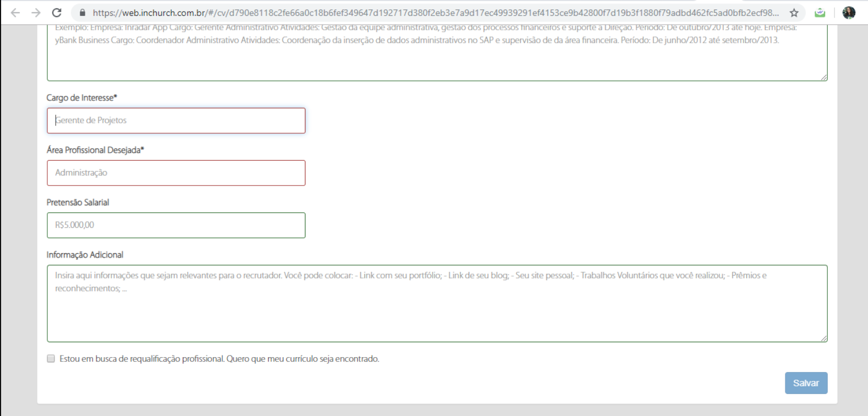The height and width of the screenshot is (416, 868).
Task: Click the Área Profissional Desejada input
Action: click(176, 173)
